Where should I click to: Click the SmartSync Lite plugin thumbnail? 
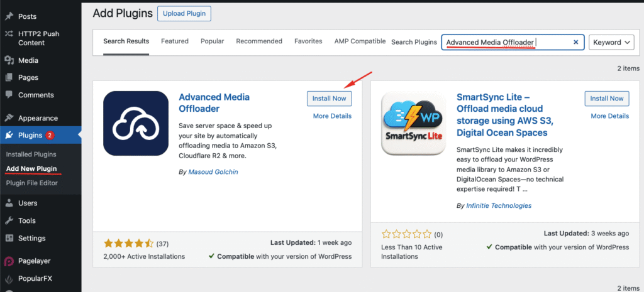pyautogui.click(x=414, y=124)
